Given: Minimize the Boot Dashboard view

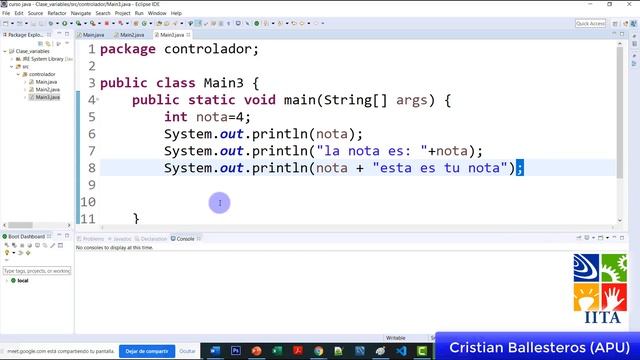Looking at the screenshot, I should (x=59, y=236).
